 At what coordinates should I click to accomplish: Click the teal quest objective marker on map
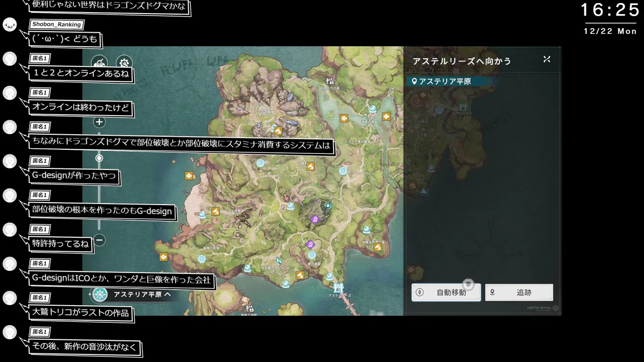click(x=328, y=206)
